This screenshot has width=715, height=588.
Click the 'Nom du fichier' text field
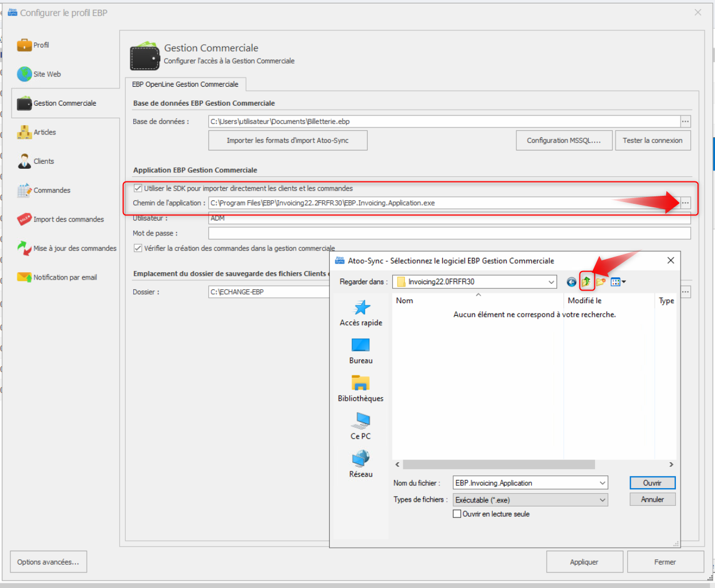click(x=525, y=483)
